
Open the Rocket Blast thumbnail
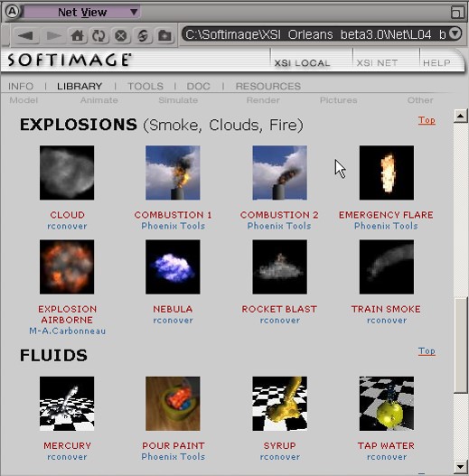(280, 266)
